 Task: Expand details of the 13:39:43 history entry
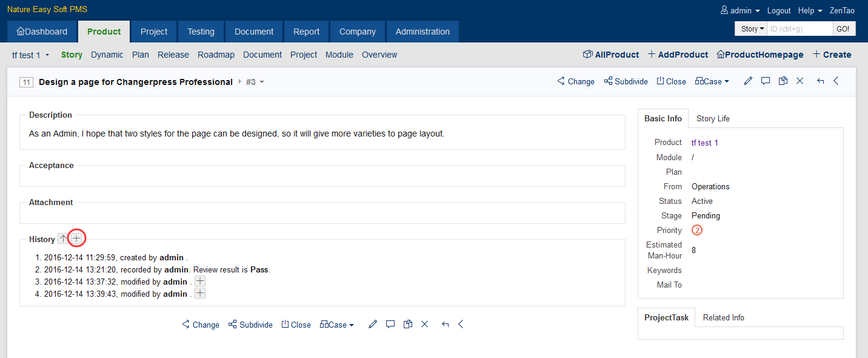(200, 294)
